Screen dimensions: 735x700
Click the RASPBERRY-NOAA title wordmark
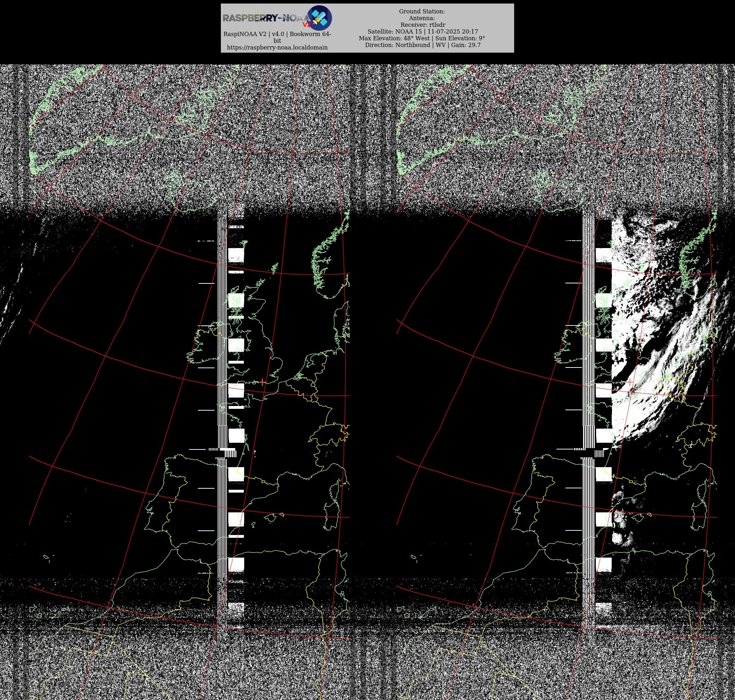coord(266,18)
